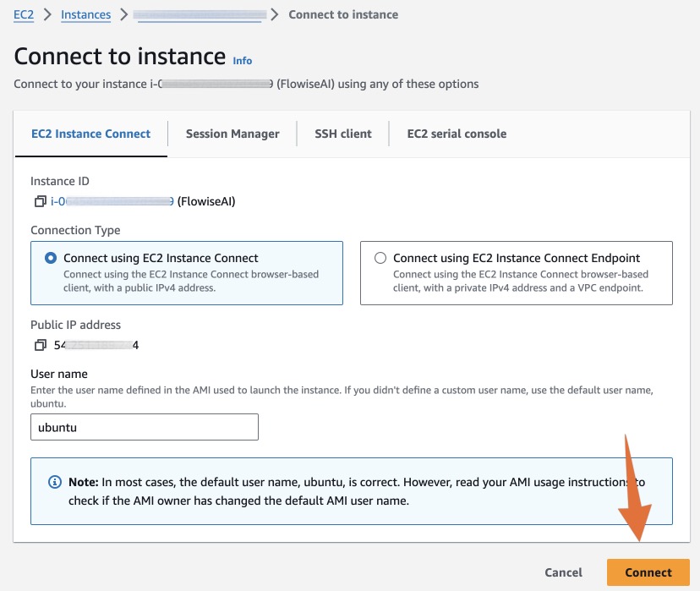Screen dimensions: 700x591
Task: Open the EC2 breadcrumb link
Action: (23, 14)
